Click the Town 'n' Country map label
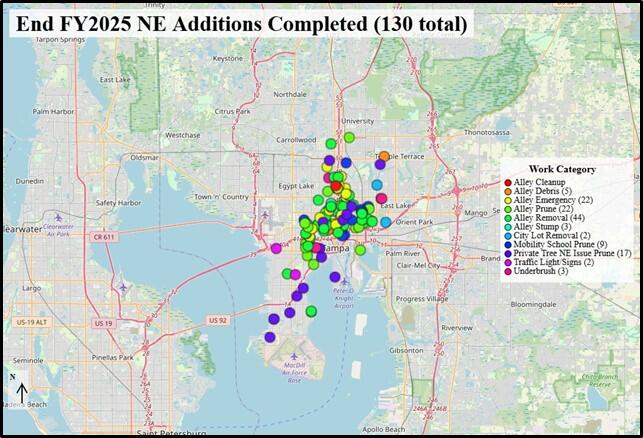 pyautogui.click(x=221, y=197)
